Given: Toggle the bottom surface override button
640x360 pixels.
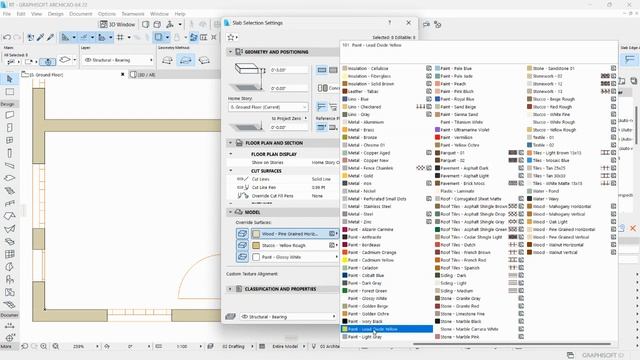Looking at the screenshot, I should (242, 257).
